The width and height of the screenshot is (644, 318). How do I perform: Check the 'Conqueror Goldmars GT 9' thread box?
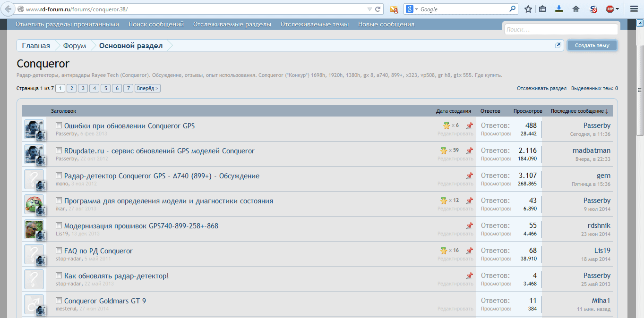click(59, 301)
